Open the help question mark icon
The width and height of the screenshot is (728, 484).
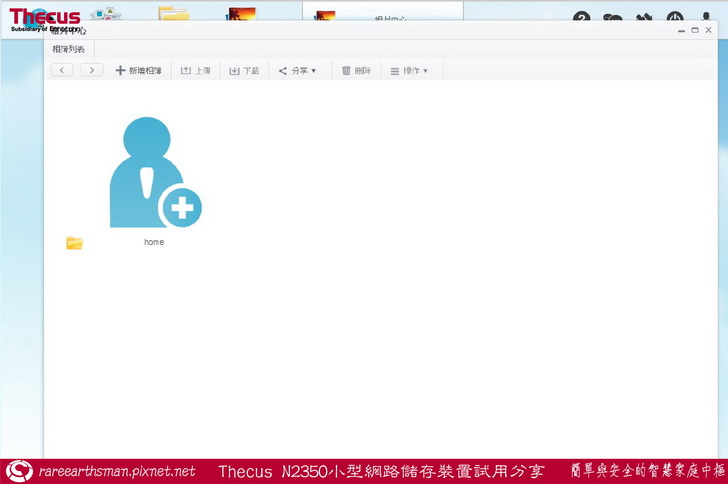point(582,19)
